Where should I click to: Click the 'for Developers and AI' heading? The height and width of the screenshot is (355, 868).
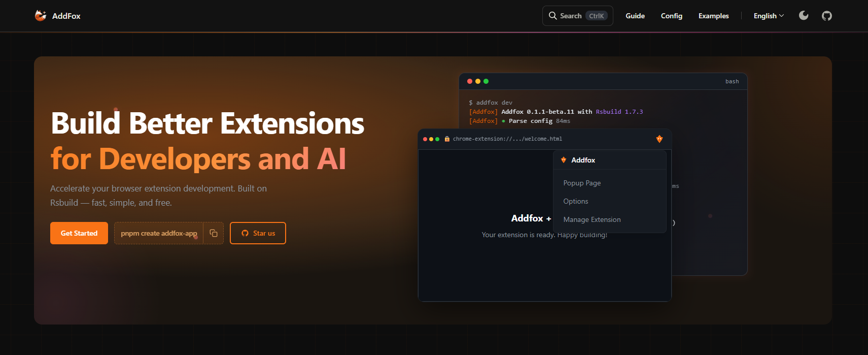point(198,158)
